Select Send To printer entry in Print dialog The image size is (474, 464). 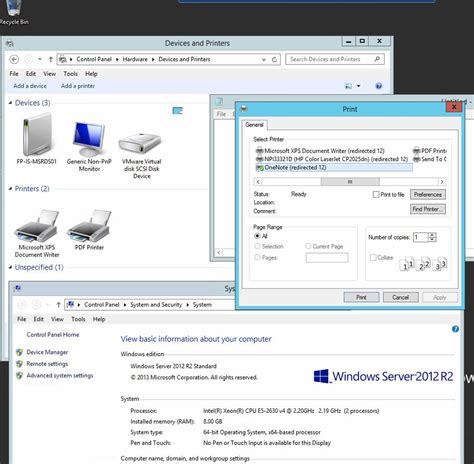coord(430,159)
